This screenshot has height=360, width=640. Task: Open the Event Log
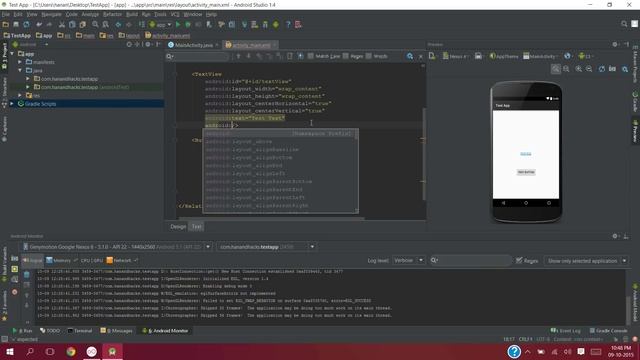click(x=566, y=331)
